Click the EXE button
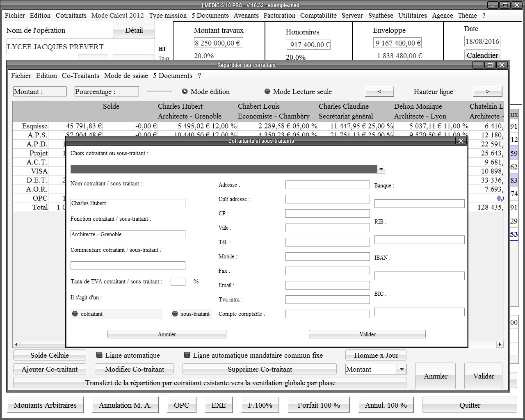This screenshot has height=420, width=525. click(x=219, y=405)
